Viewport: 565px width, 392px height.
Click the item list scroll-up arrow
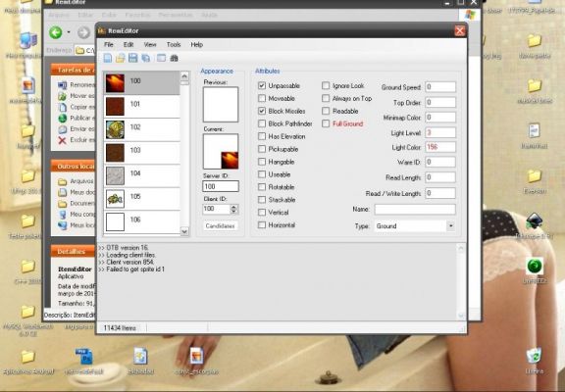click(184, 76)
